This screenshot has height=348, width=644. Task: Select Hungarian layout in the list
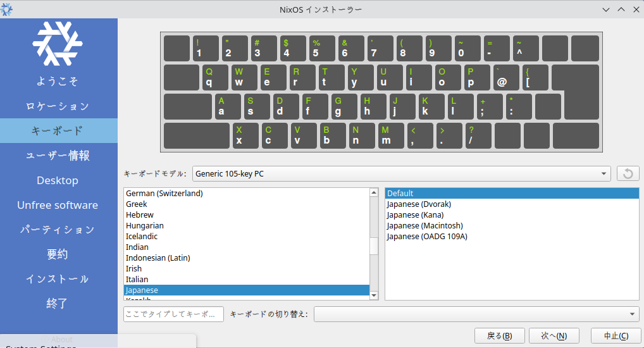[247, 225]
